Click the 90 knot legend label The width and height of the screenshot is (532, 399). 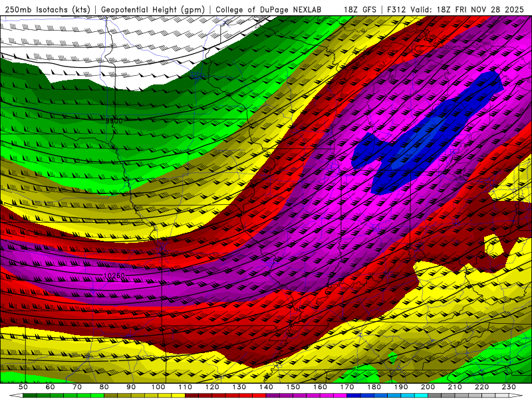point(131,387)
